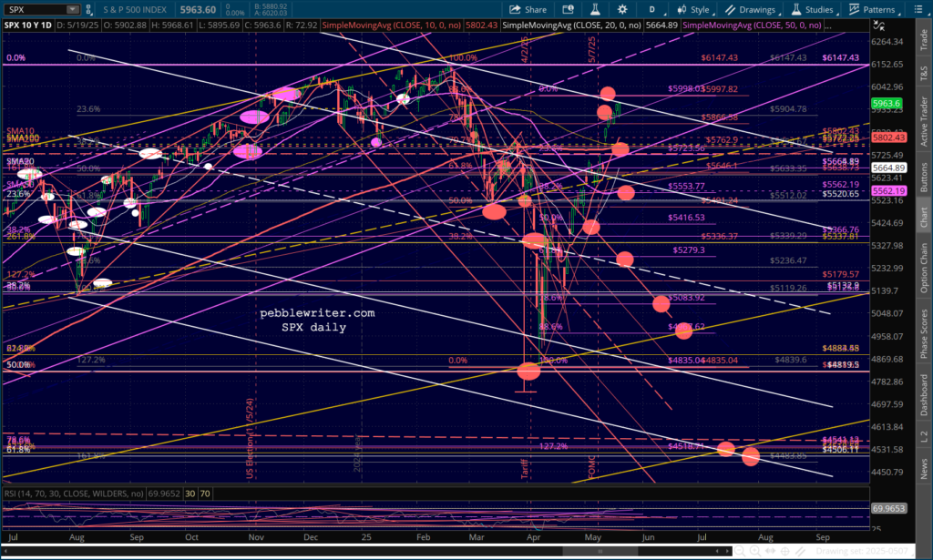Click the SPX symbol input field
Screen dimensions: 933x560
pos(36,9)
